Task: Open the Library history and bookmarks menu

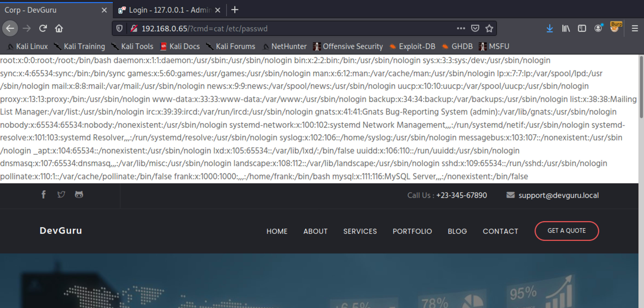Action: tap(566, 29)
